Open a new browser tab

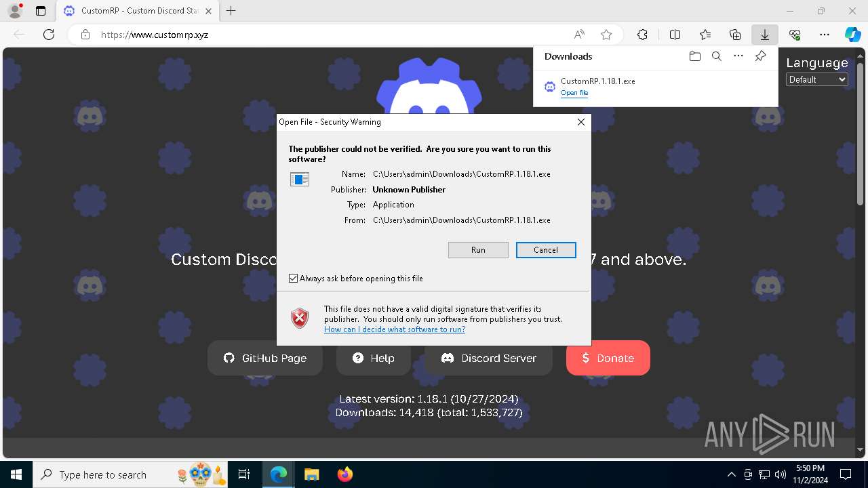231,11
